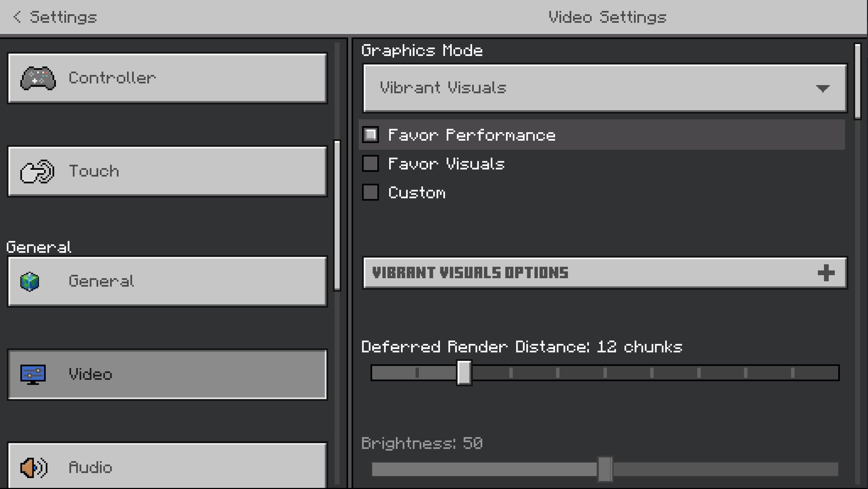Select the Custom graphics option
The width and height of the screenshot is (868, 489).
pyautogui.click(x=370, y=192)
